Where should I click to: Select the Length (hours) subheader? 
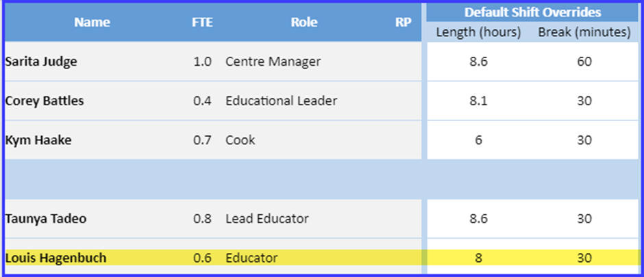(x=478, y=32)
